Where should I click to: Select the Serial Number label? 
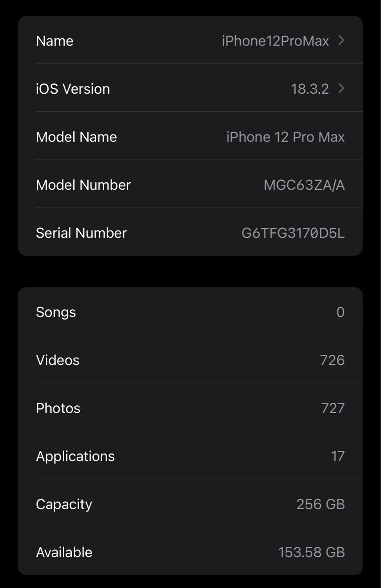point(82,233)
